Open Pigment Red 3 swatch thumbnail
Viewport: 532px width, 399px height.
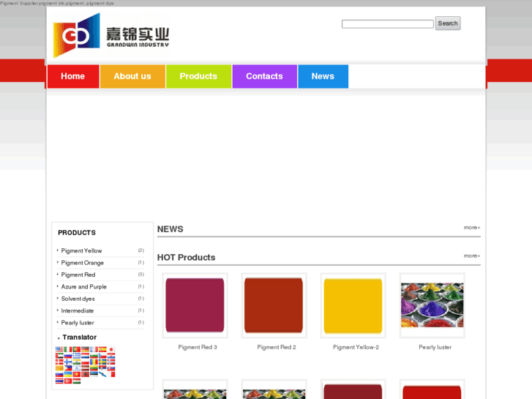pos(195,305)
